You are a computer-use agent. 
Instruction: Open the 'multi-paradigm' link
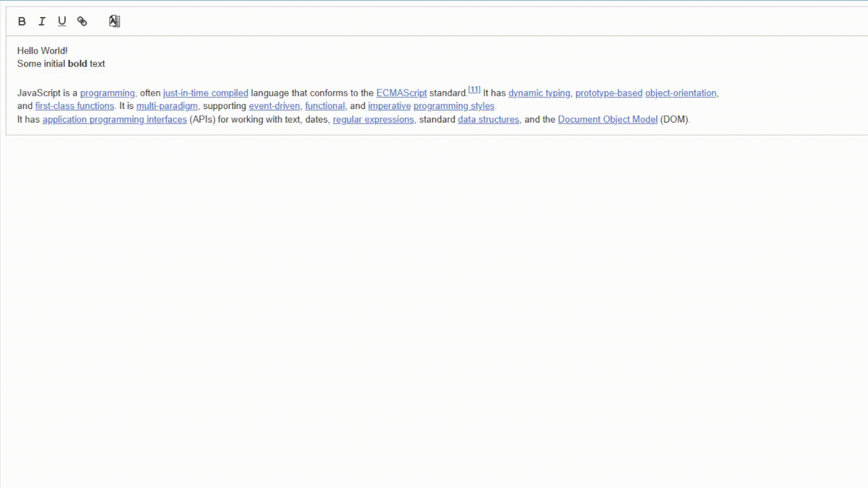[167, 106]
